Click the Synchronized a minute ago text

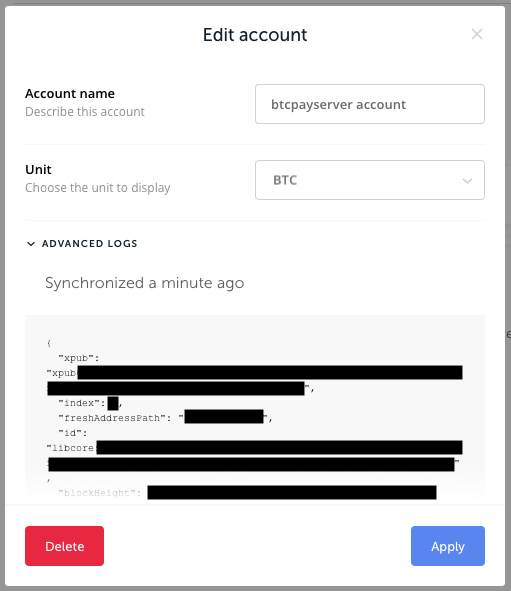(145, 283)
